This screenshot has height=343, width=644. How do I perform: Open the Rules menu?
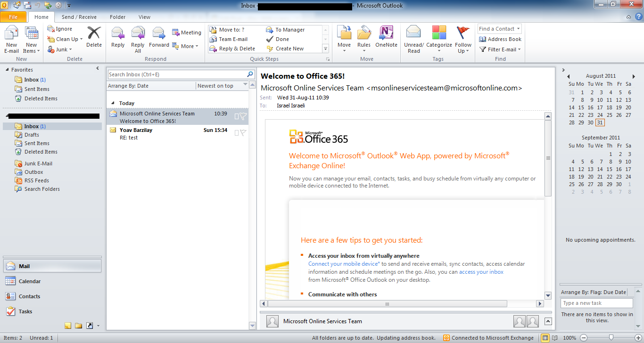(x=364, y=40)
